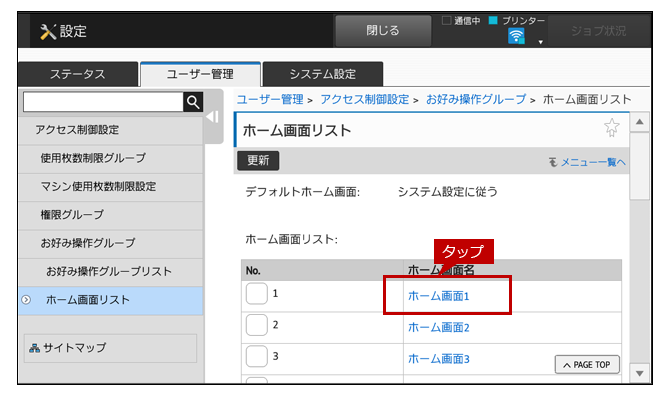670x396 pixels.
Task: Open the ホーム画面1 link
Action: pyautogui.click(x=439, y=296)
